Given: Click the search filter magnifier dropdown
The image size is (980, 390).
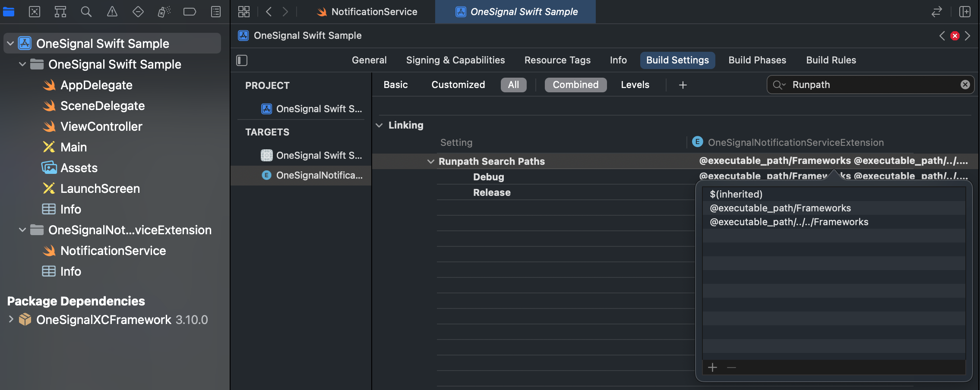Looking at the screenshot, I should click(779, 85).
